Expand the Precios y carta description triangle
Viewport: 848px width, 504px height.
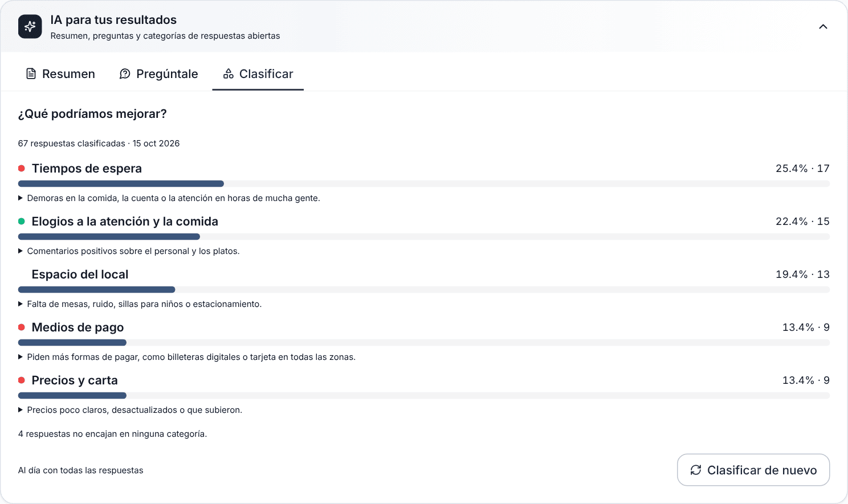(21, 410)
